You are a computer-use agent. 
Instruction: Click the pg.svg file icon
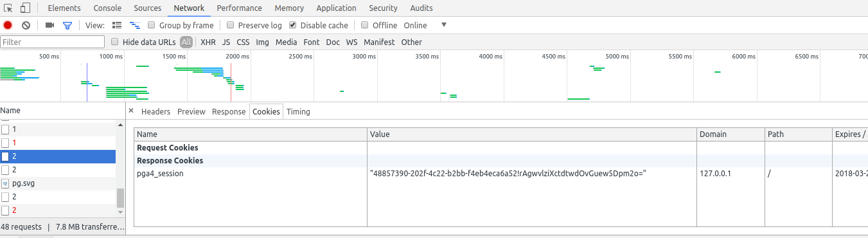tap(5, 183)
